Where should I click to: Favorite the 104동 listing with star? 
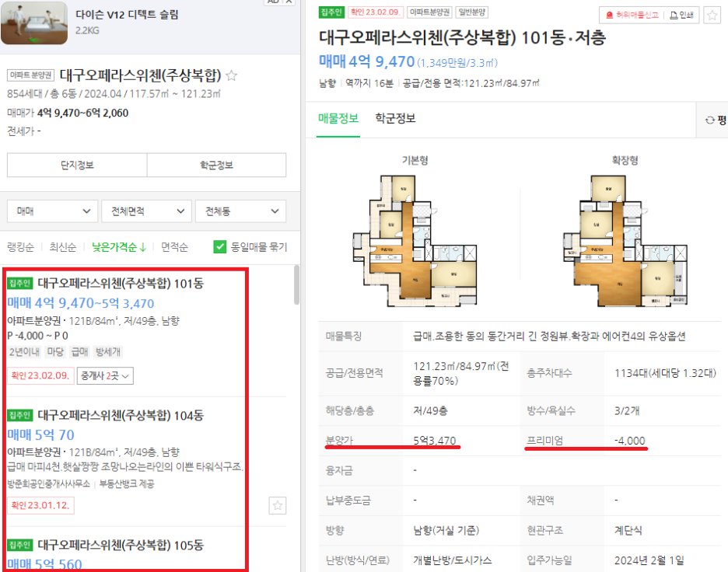[x=277, y=505]
